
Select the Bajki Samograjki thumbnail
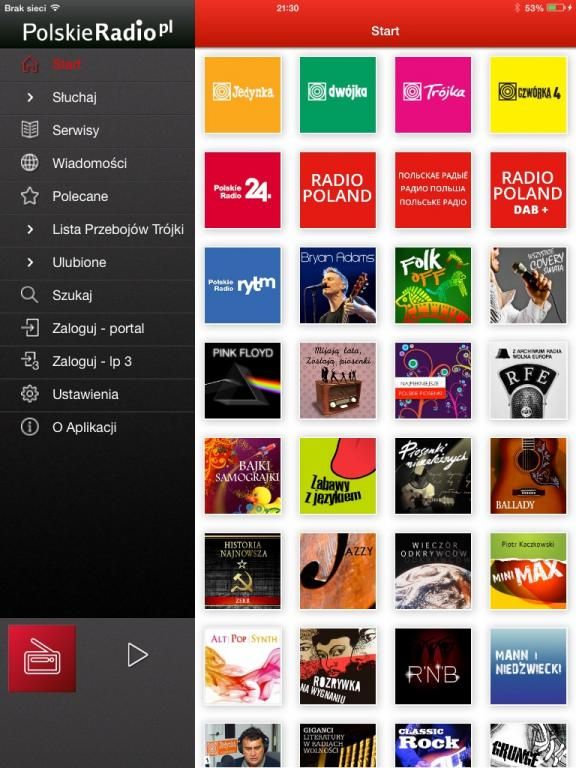point(243,476)
